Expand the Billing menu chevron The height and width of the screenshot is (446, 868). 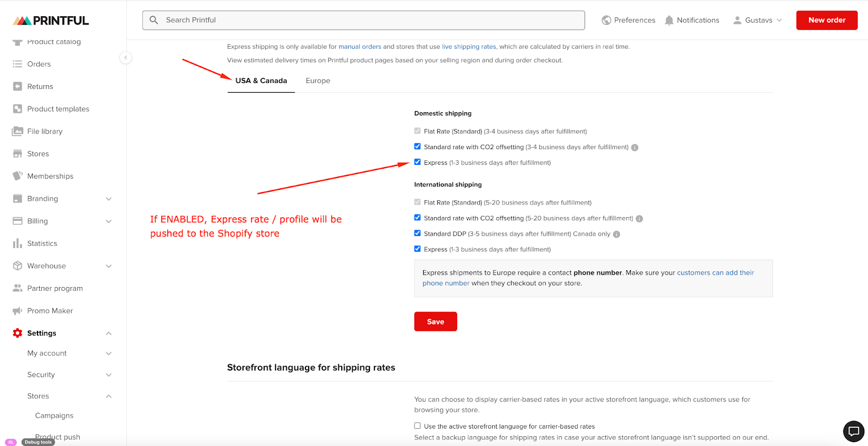tap(108, 221)
